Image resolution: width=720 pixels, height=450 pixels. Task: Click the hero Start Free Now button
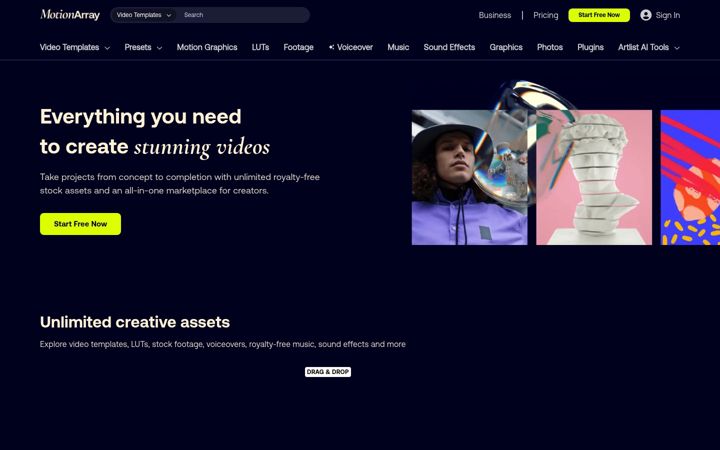(x=80, y=224)
